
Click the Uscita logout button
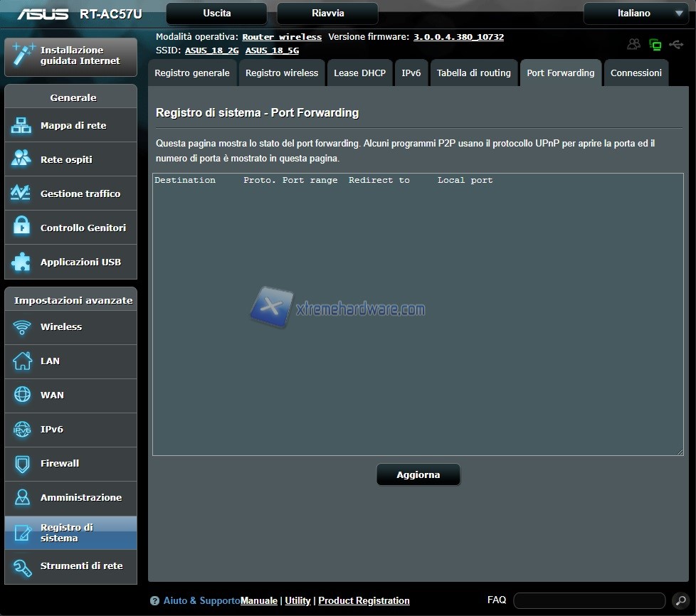[216, 14]
